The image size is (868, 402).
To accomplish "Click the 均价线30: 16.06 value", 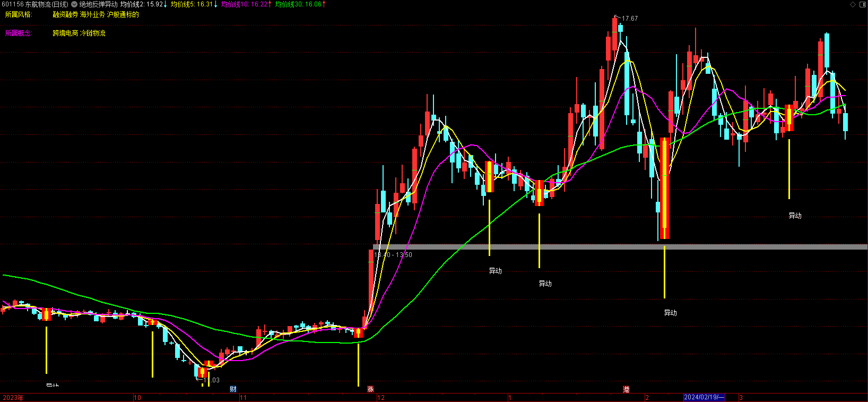I will (x=298, y=4).
